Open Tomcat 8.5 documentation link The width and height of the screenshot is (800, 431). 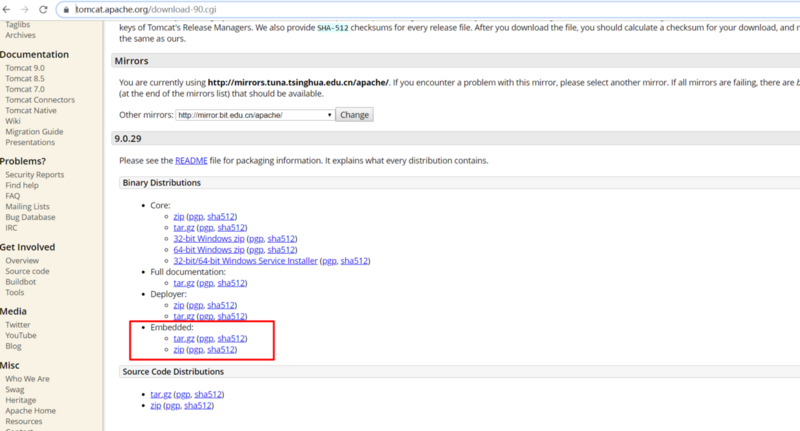point(25,79)
